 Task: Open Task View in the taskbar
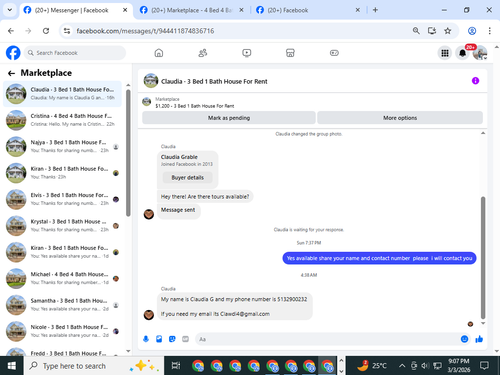(x=176, y=366)
